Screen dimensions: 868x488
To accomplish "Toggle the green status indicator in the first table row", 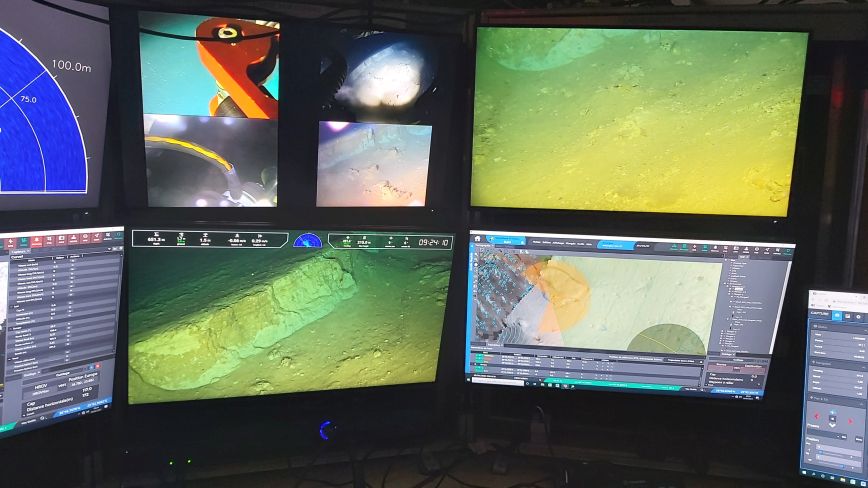I will click(x=479, y=357).
